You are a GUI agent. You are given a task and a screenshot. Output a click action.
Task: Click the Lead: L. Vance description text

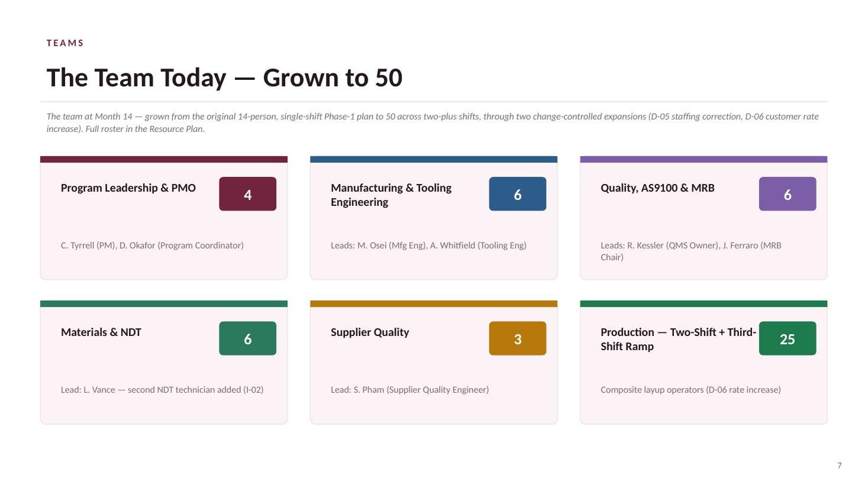[162, 390]
